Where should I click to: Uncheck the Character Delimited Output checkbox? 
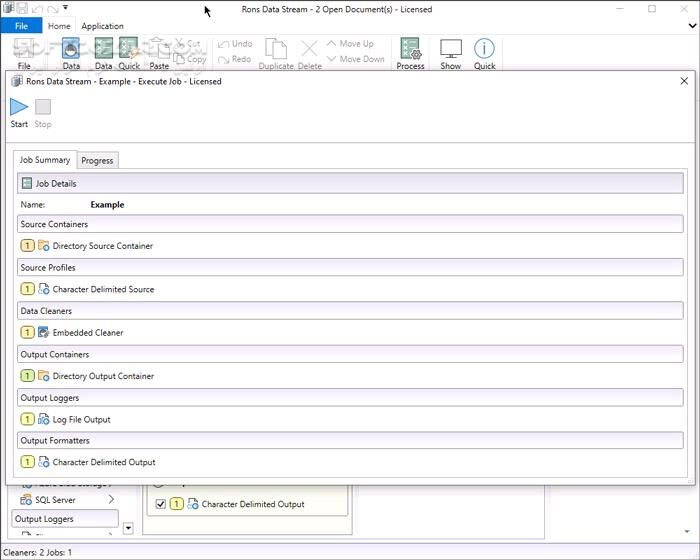pyautogui.click(x=162, y=505)
